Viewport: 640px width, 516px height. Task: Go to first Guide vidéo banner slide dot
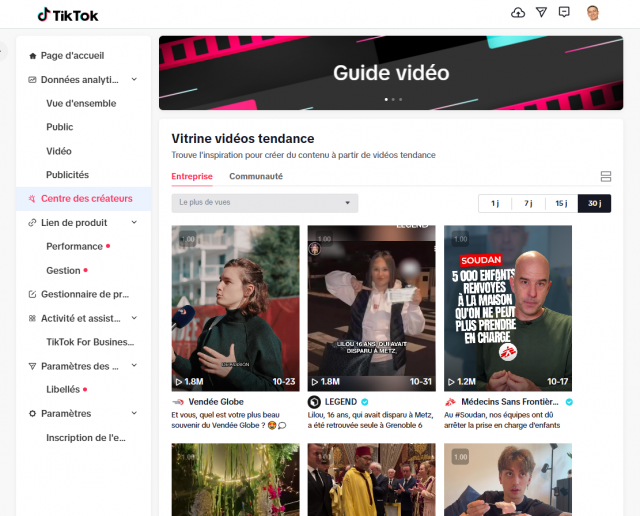(x=386, y=99)
